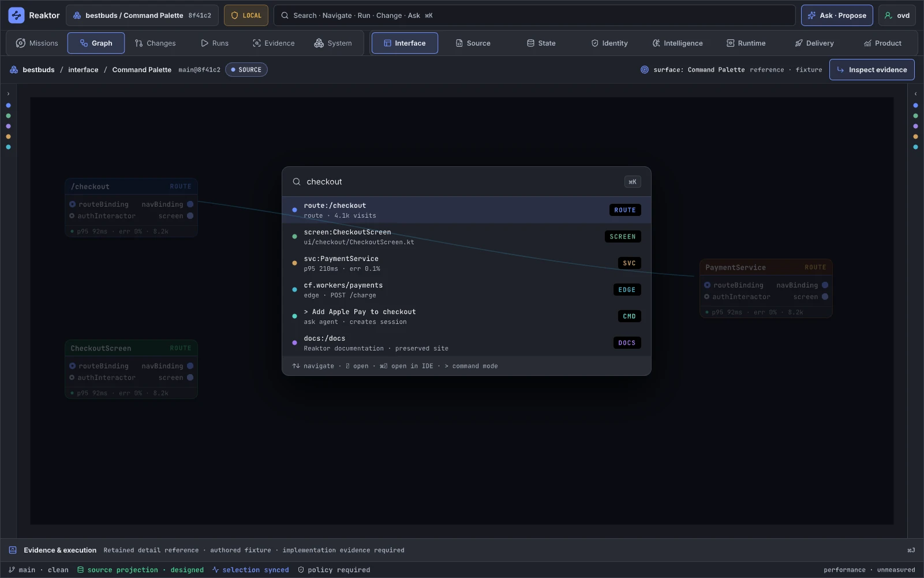924x578 pixels.
Task: Click the selection synced status entry
Action: point(250,570)
